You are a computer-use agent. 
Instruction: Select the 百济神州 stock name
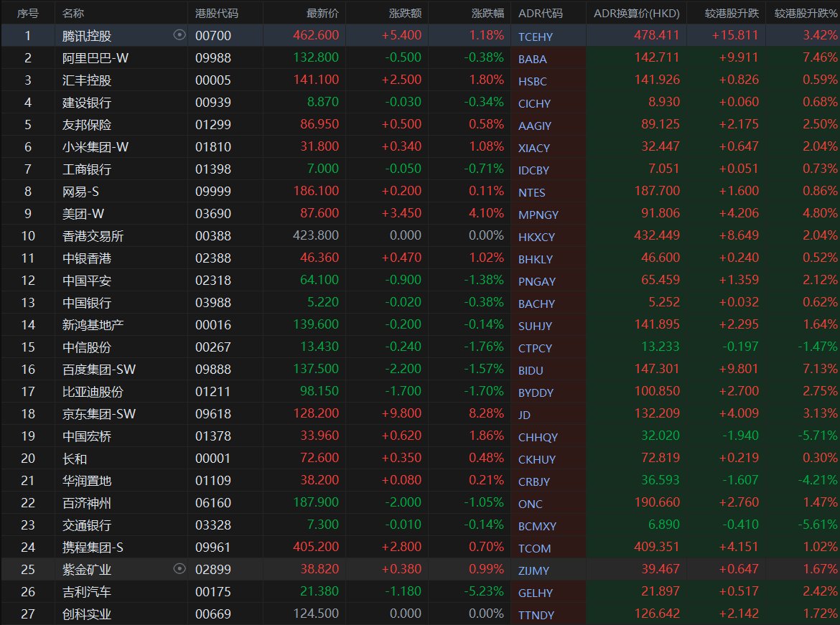[87, 503]
